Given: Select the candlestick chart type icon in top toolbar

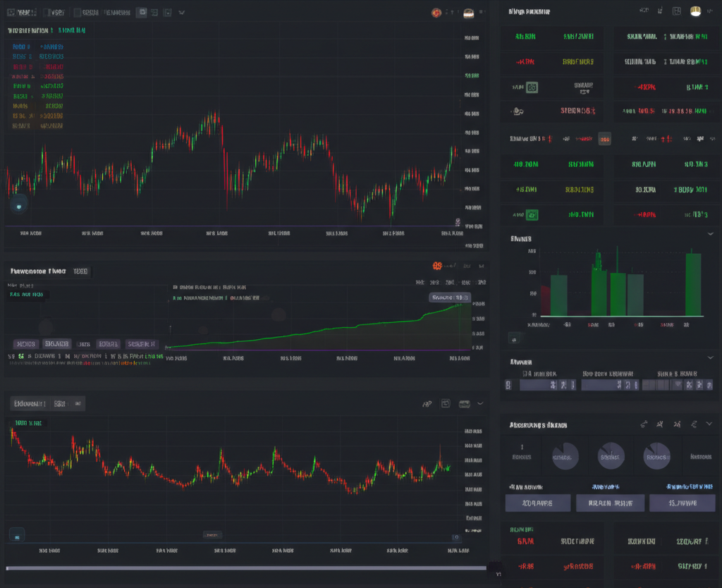Looking at the screenshot, I should [142, 12].
